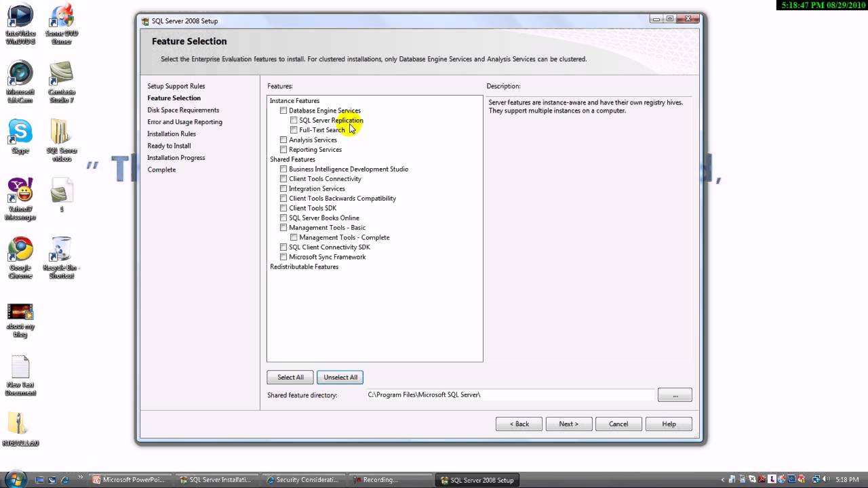Check Management Tools - Complete
Image resolution: width=868 pixels, height=488 pixels.
tap(294, 237)
